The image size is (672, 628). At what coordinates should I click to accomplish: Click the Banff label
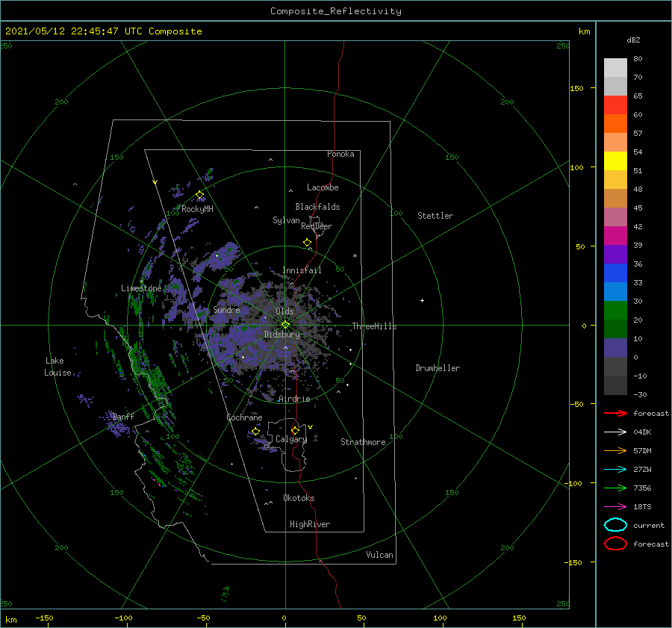click(x=123, y=416)
